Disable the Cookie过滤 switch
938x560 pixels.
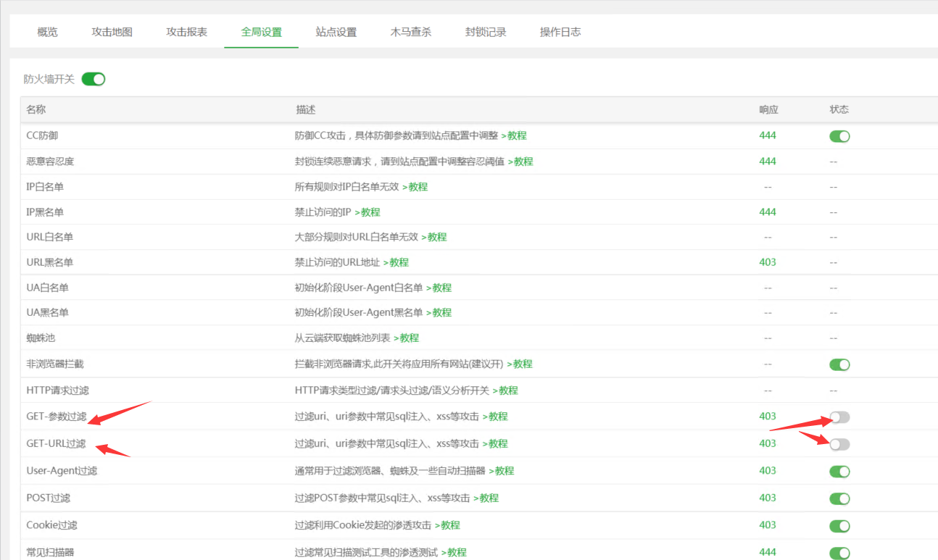(839, 526)
